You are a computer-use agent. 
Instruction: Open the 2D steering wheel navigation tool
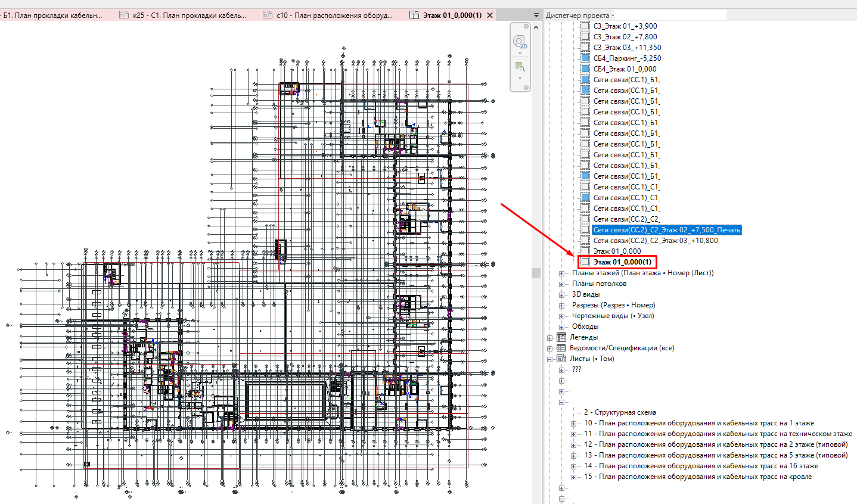(x=520, y=42)
